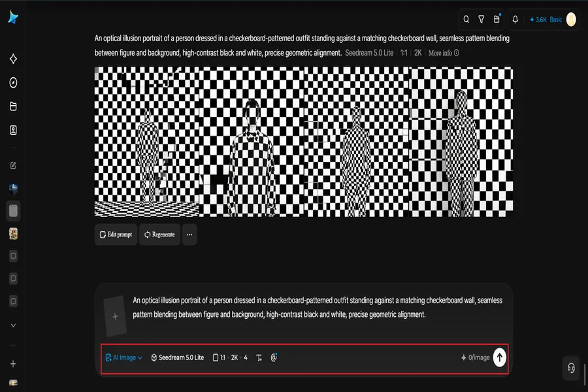Open the Seedream 5.0 Lite model selector

[x=177, y=357]
